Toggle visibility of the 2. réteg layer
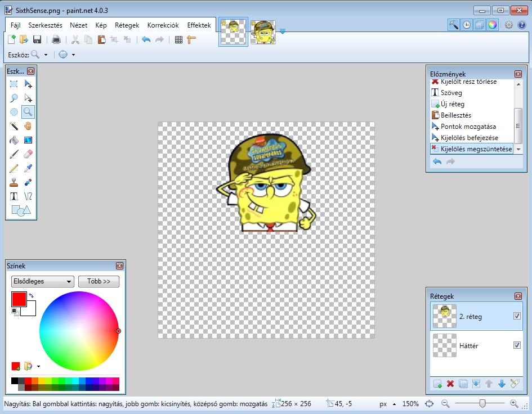The height and width of the screenshot is (414, 532). 517,316
